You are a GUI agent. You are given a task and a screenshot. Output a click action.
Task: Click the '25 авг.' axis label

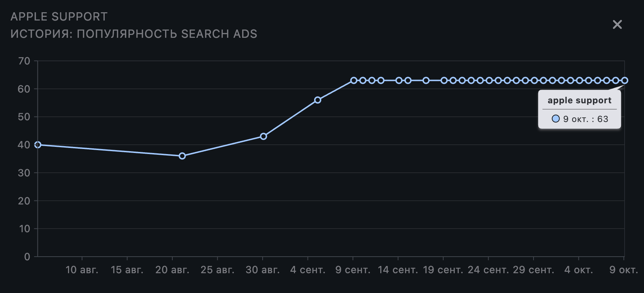217,270
